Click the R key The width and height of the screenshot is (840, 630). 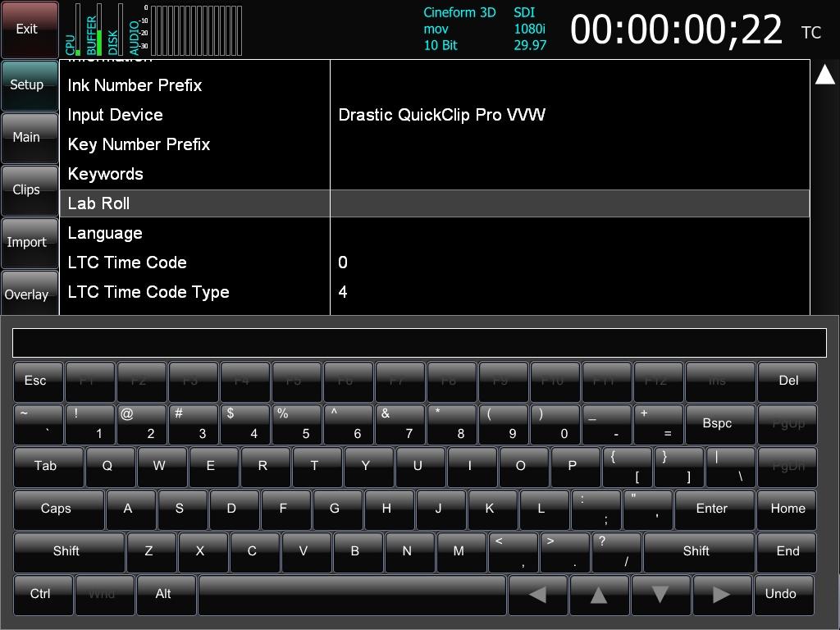coord(266,467)
